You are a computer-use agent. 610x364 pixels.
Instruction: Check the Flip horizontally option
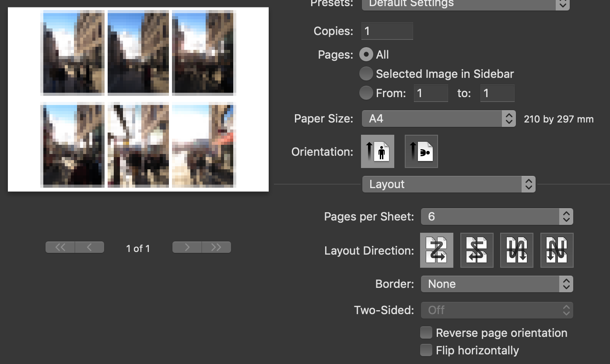point(426,350)
